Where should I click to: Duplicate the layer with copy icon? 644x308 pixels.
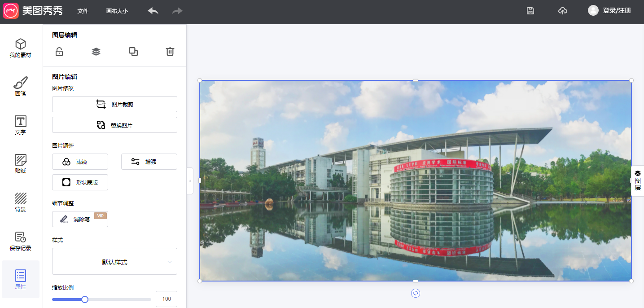[x=133, y=52]
